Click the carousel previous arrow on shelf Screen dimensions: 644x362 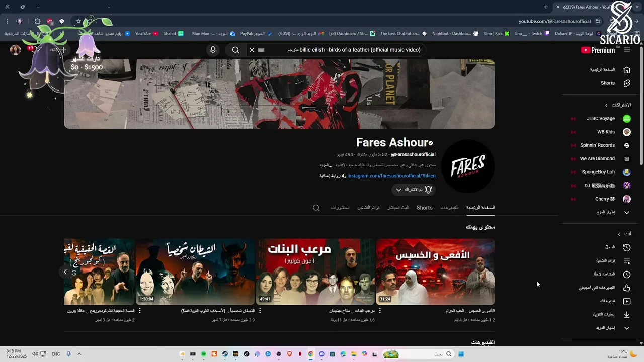(65, 272)
